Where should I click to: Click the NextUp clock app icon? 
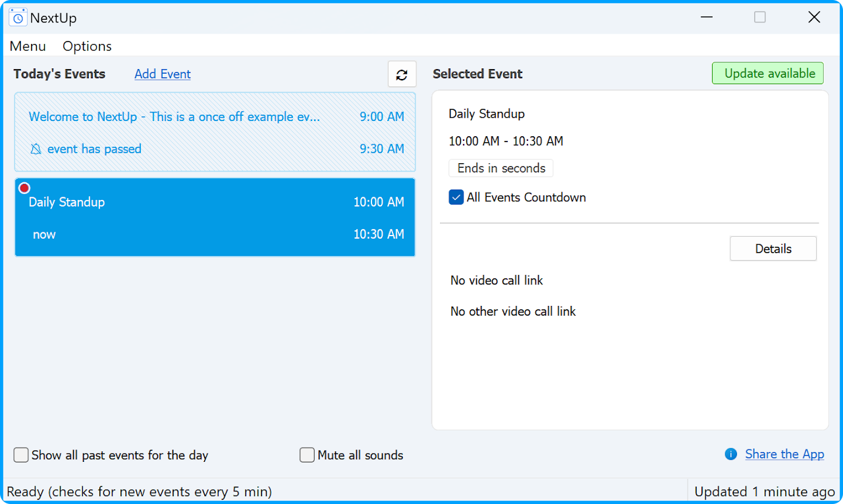[x=18, y=18]
